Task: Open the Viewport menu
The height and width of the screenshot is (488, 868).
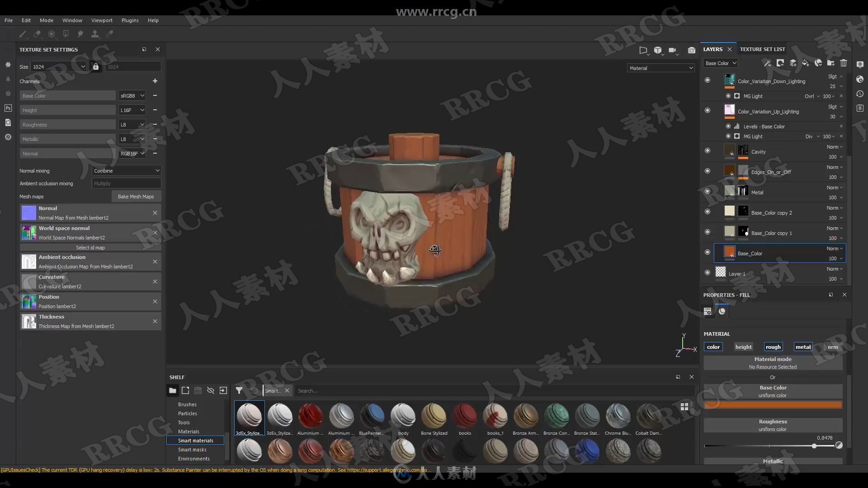Action: 102,20
